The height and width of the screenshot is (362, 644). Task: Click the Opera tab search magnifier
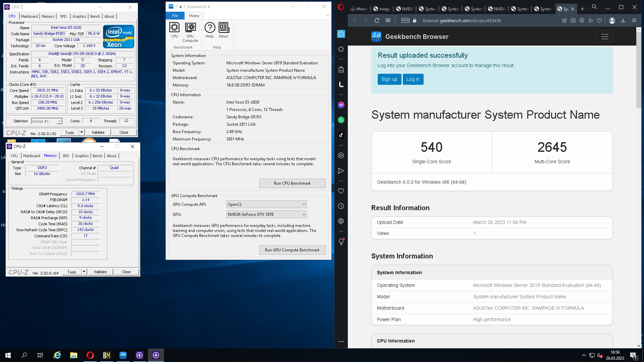coord(594,7)
